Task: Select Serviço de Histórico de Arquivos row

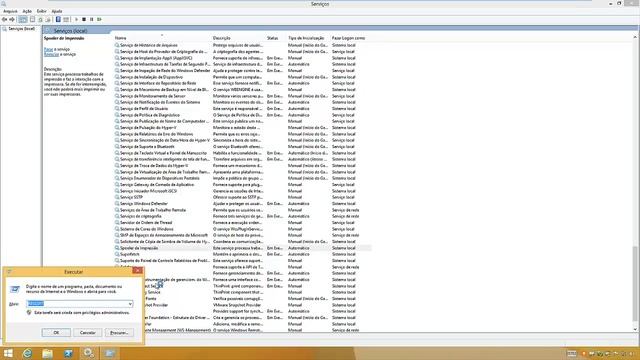Action: pyautogui.click(x=242, y=45)
